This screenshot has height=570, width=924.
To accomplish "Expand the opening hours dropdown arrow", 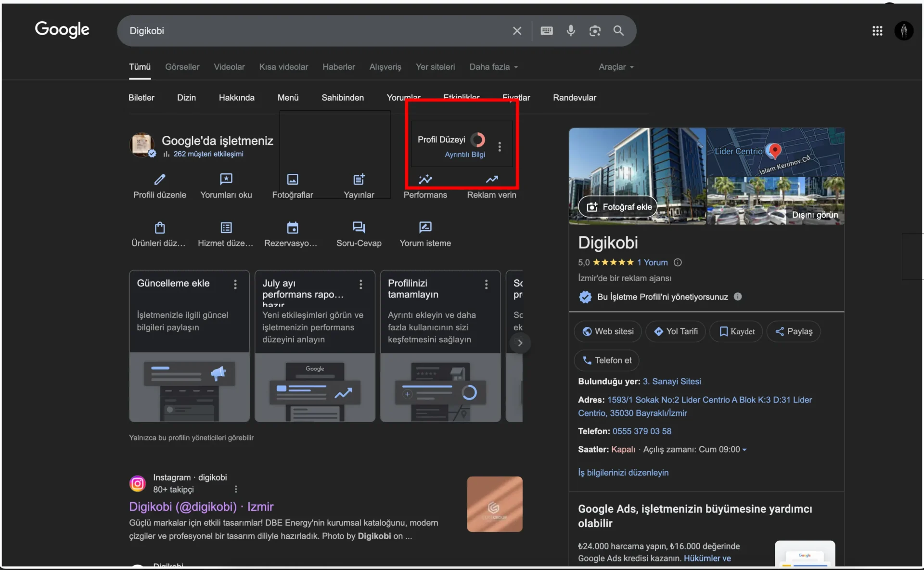I will [744, 450].
